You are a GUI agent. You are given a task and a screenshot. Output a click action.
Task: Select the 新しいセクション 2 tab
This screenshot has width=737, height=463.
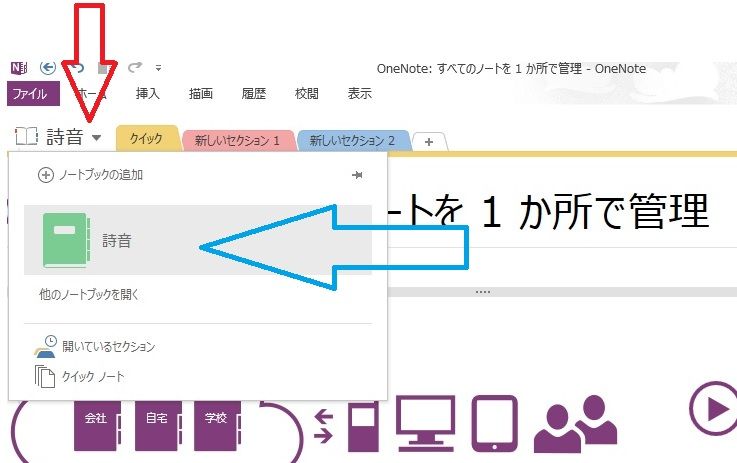(x=352, y=140)
